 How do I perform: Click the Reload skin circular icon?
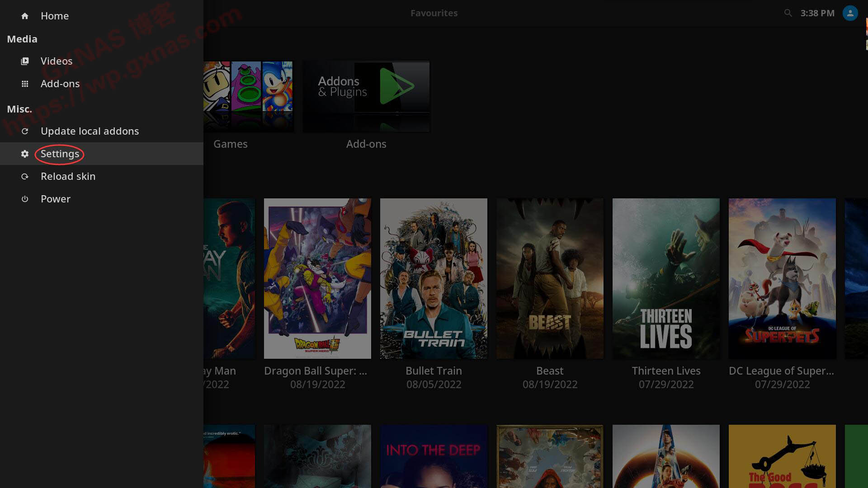pyautogui.click(x=24, y=176)
